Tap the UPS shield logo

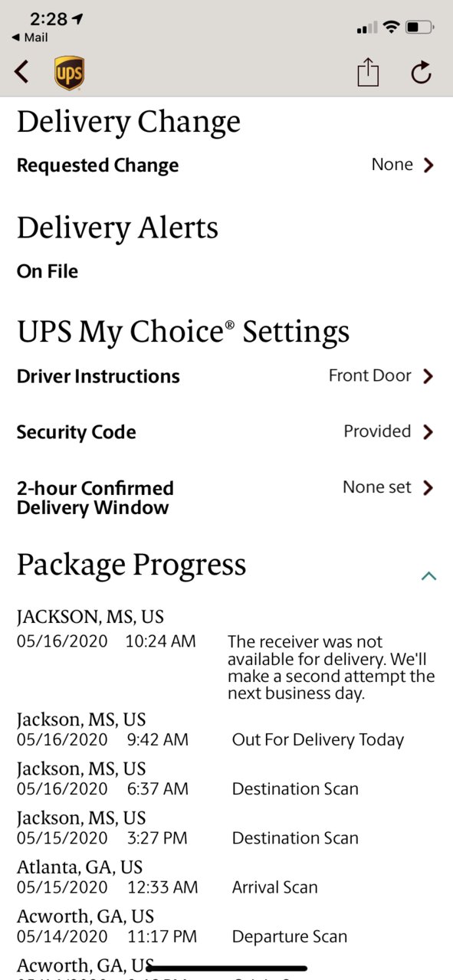(69, 74)
